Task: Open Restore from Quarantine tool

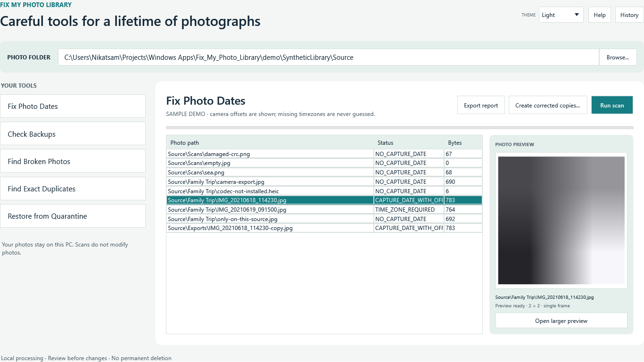Action: tap(73, 216)
